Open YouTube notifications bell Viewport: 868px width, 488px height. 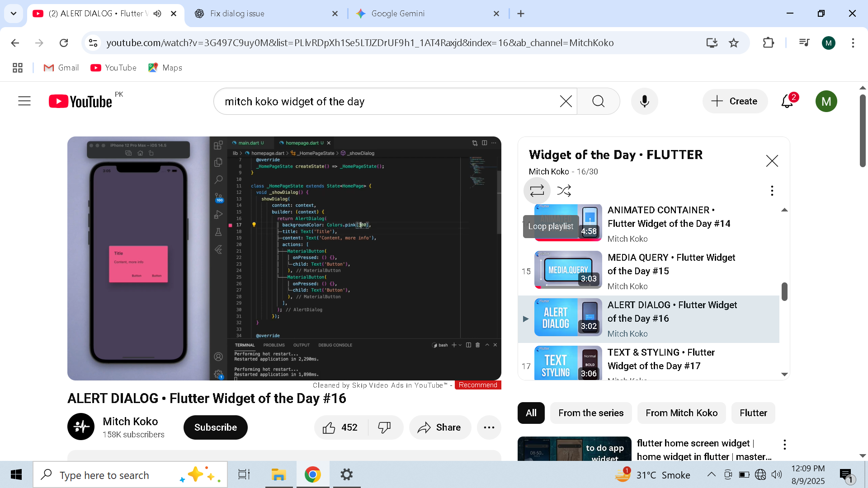pos(788,101)
